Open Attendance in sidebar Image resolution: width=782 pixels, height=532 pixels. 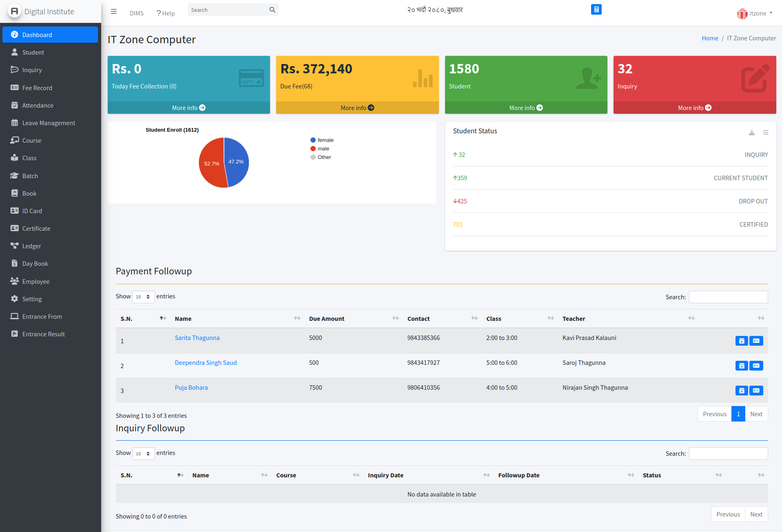[50, 105]
